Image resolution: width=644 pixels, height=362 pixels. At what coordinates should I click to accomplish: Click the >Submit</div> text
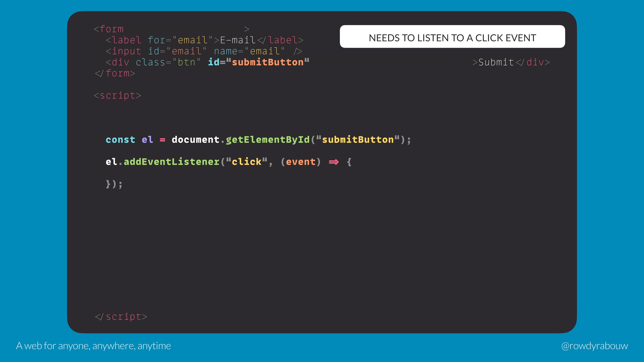(511, 62)
